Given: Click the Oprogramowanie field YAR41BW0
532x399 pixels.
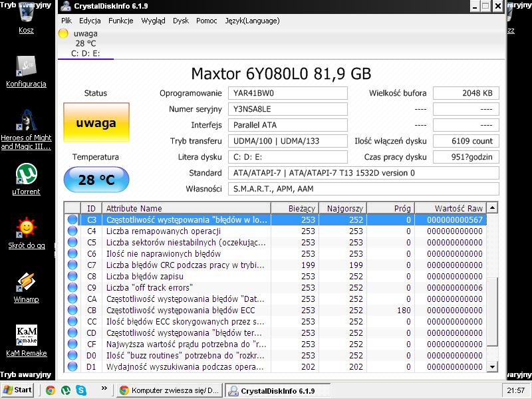Looking at the screenshot, I should (x=288, y=93).
